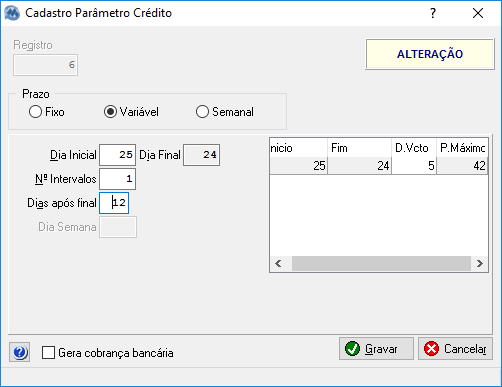Image resolution: width=502 pixels, height=387 pixels.
Task: Click the Fim column header
Action: click(359, 148)
